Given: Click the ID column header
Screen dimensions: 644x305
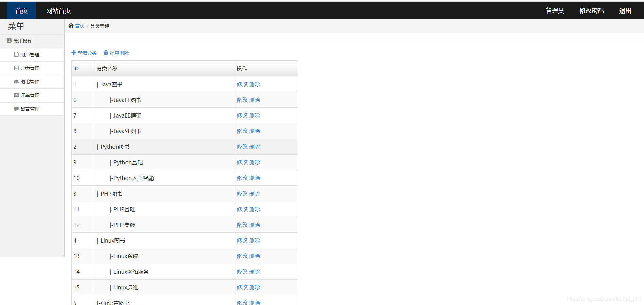Looking at the screenshot, I should point(83,69).
